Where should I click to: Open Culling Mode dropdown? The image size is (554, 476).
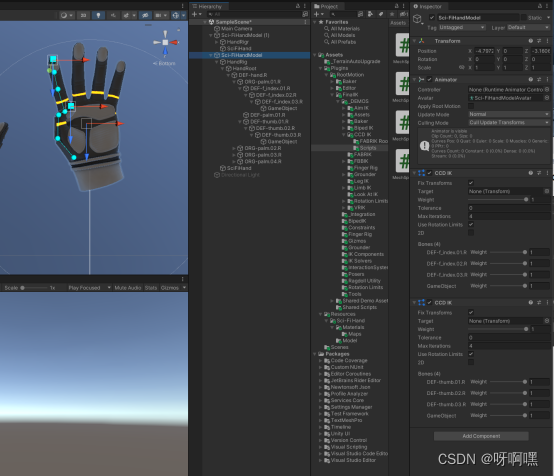point(509,123)
